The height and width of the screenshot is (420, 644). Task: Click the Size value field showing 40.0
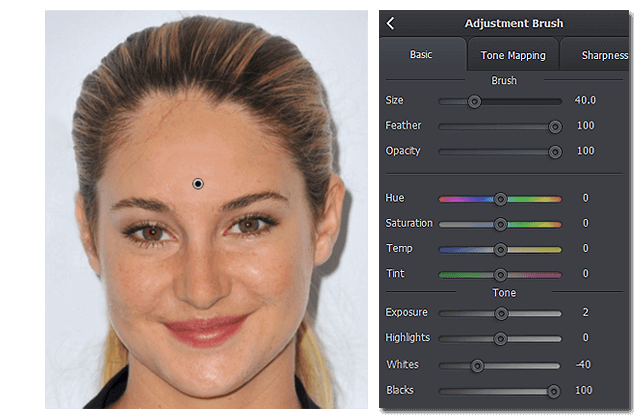[585, 100]
